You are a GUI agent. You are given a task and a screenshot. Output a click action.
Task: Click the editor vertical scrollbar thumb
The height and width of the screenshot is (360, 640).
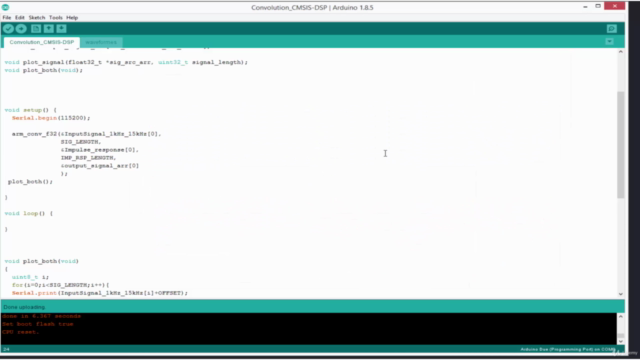(620, 145)
